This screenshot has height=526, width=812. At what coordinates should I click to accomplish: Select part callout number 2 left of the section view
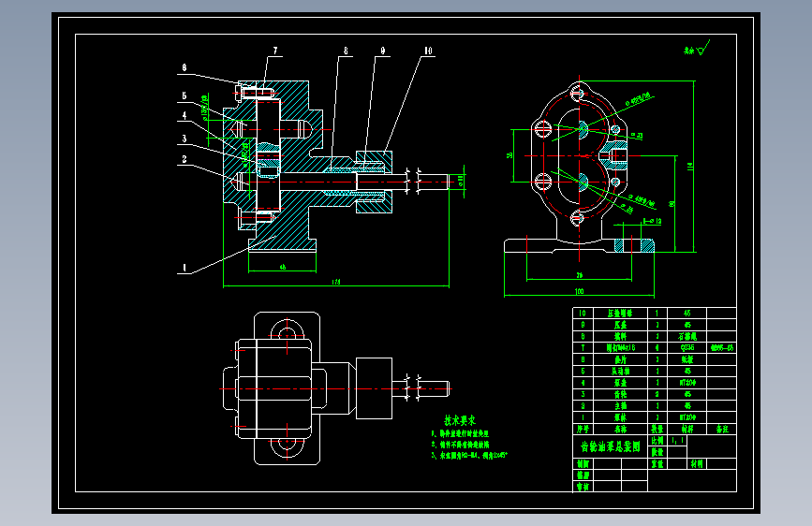184,159
